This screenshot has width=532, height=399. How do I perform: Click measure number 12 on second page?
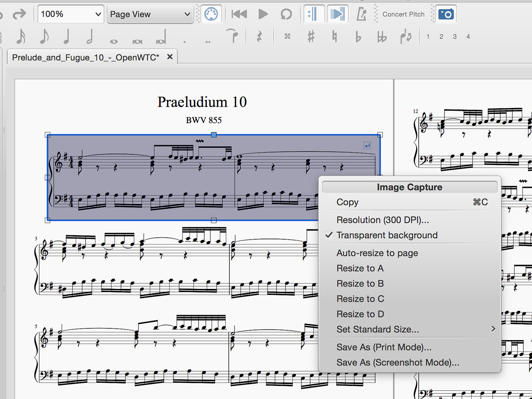[415, 111]
